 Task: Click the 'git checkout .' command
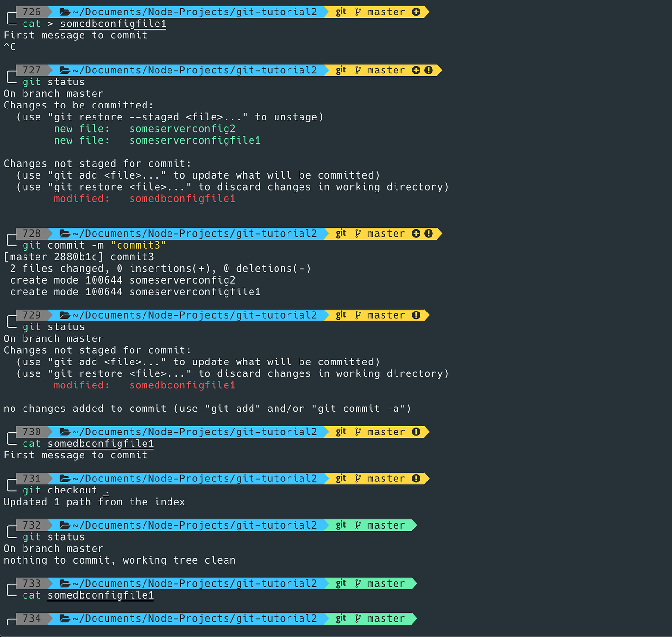[x=66, y=491]
